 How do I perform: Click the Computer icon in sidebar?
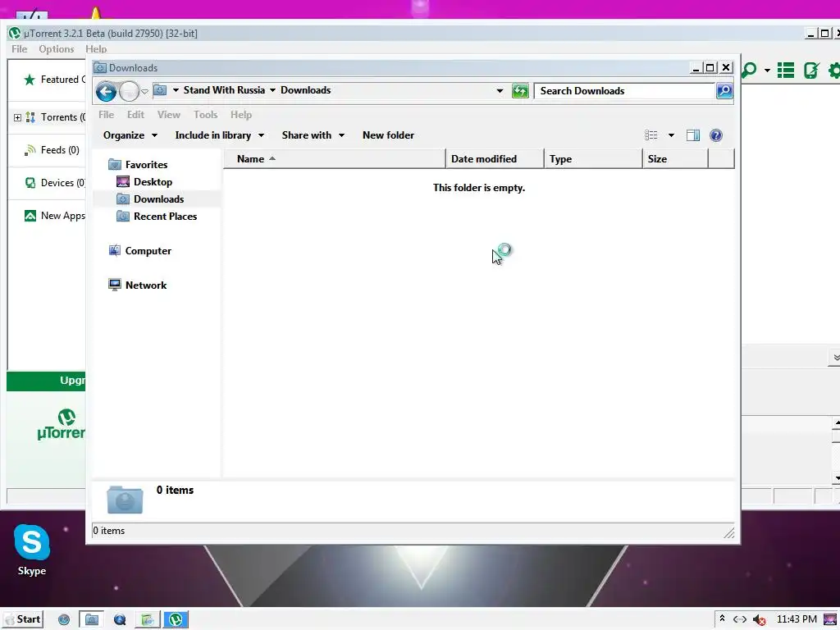(115, 250)
